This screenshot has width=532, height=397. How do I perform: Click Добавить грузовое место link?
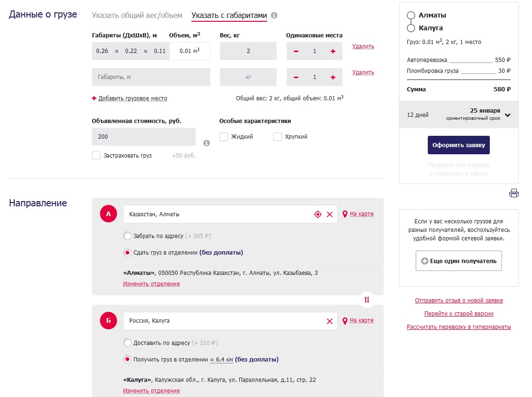133,98
